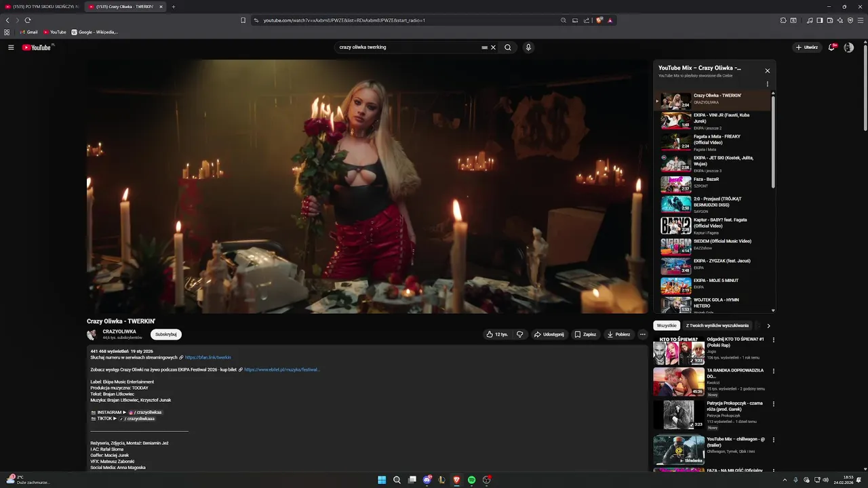Open the YouTube hamburger guide menu
868x488 pixels.
pyautogui.click(x=11, y=47)
